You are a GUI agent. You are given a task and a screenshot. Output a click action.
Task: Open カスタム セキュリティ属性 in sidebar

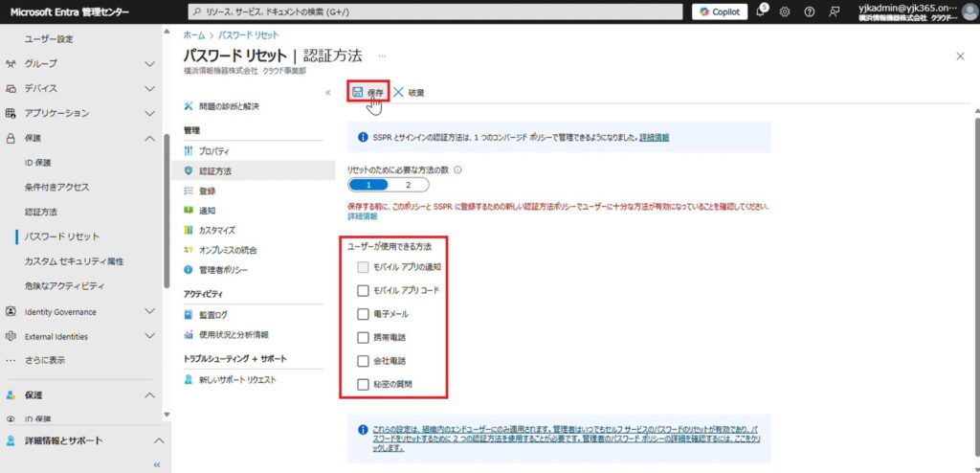[75, 261]
